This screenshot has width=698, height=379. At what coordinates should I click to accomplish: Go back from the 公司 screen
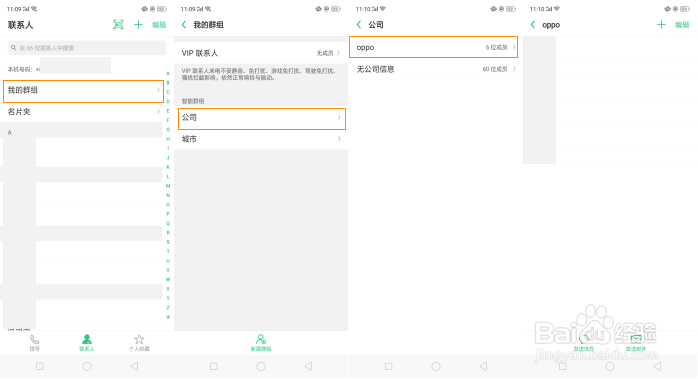coord(359,25)
